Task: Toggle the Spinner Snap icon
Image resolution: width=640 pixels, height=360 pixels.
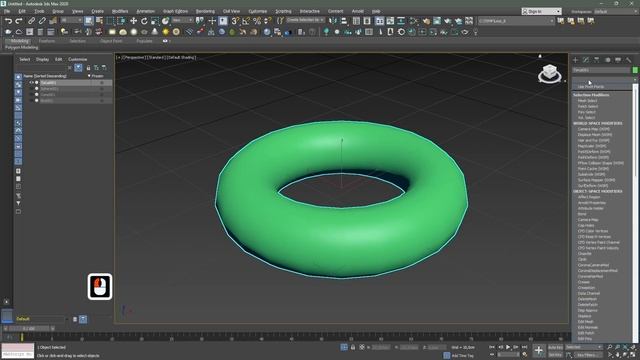Action: [267, 20]
